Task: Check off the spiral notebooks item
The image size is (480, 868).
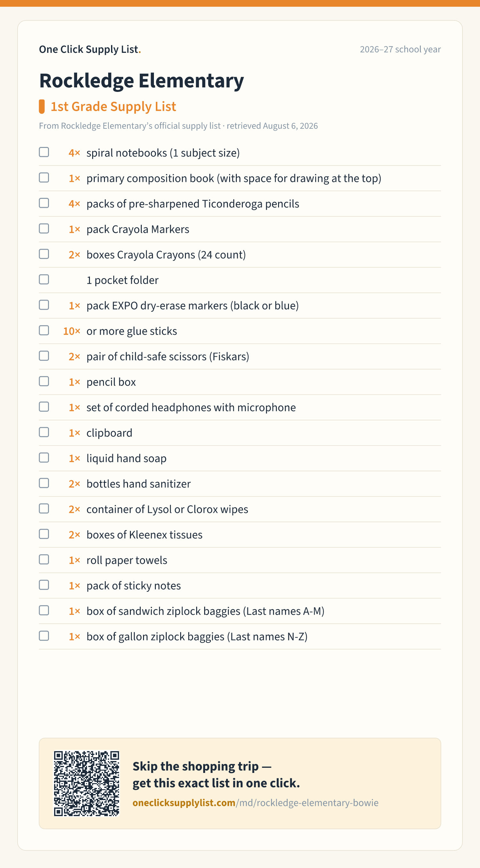Action: point(44,152)
